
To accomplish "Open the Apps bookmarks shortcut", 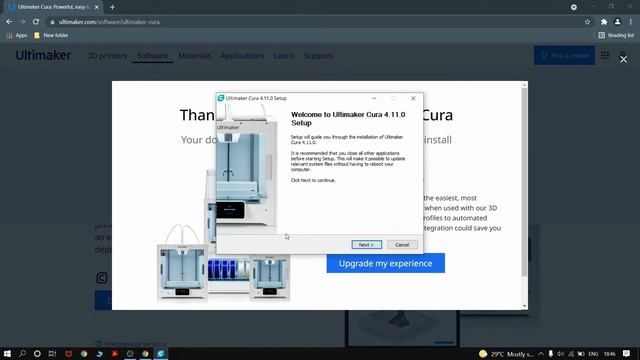I will click(x=17, y=36).
